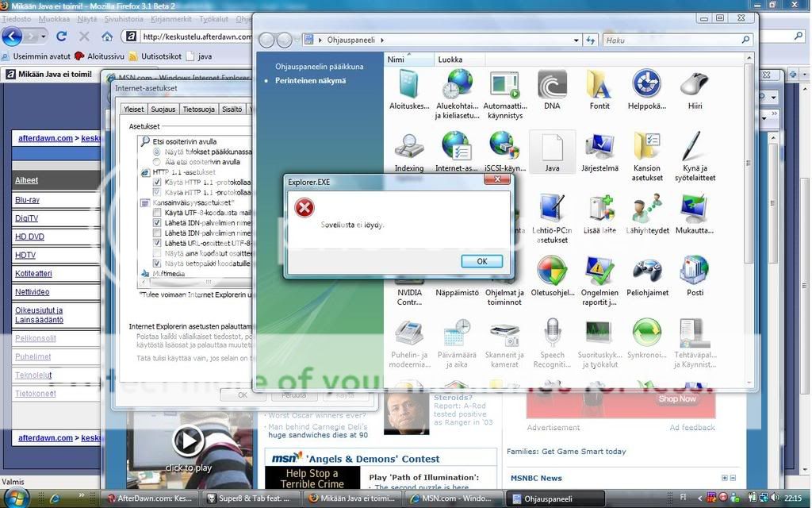Switch to Tietosuoja tab in Internet-asetukset
The image size is (812, 508).
(199, 110)
